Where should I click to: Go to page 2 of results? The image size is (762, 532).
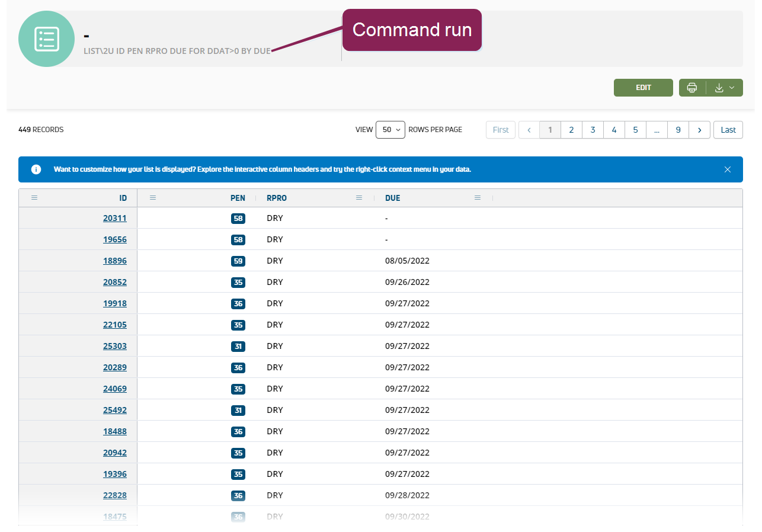tap(571, 130)
